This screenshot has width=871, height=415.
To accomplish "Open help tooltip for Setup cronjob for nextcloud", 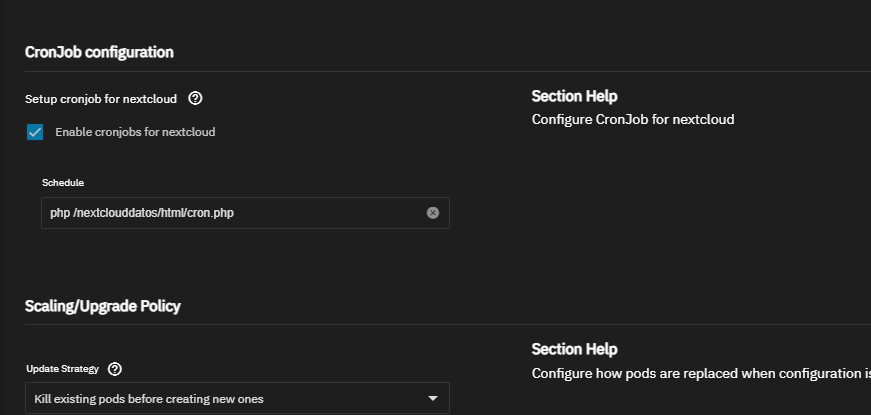I will point(196,98).
